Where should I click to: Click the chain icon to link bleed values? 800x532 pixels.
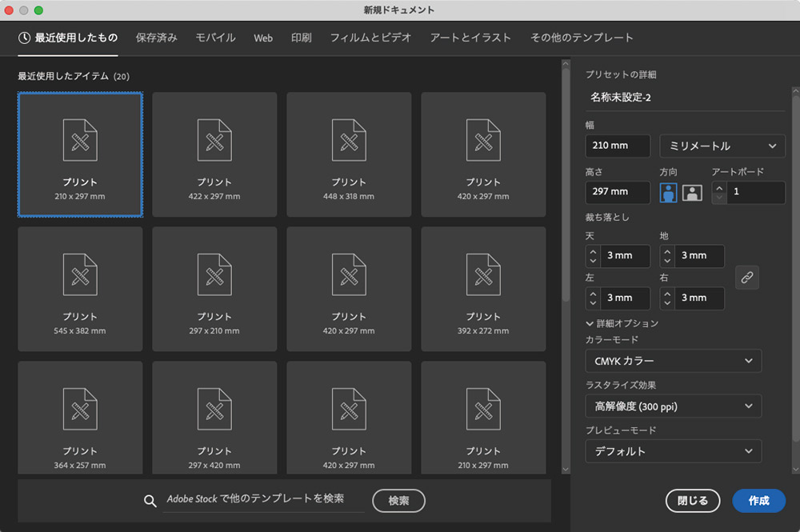(x=747, y=278)
